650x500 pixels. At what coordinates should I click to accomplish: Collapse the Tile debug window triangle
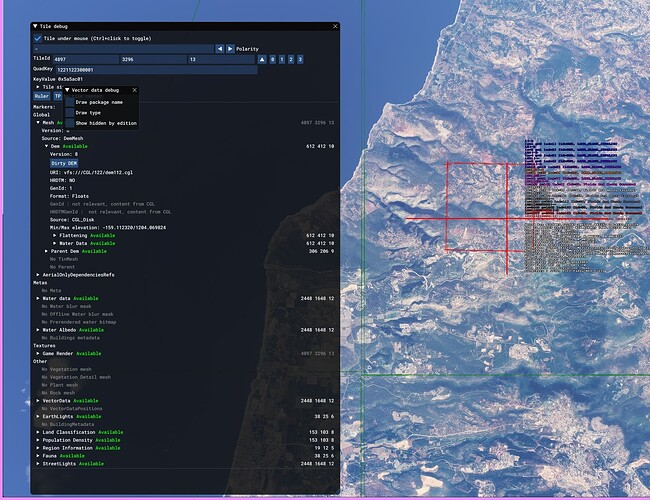35,26
